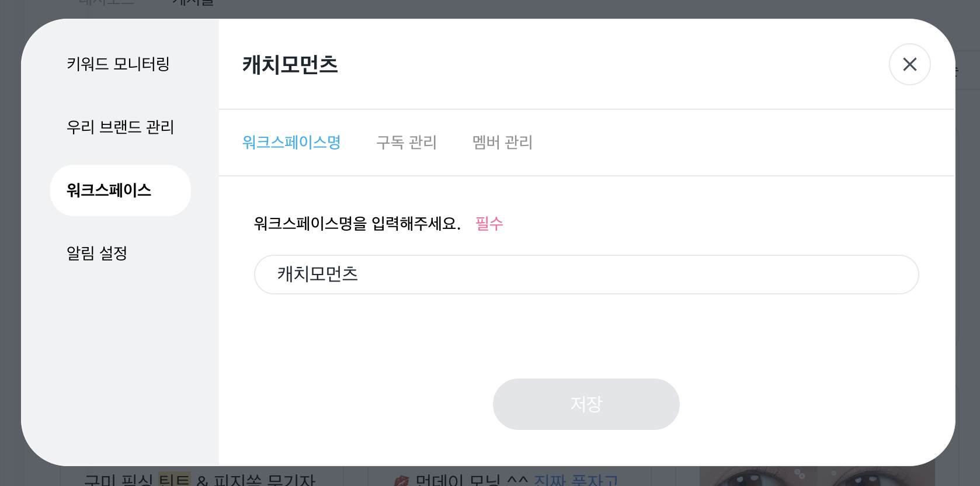Image resolution: width=980 pixels, height=486 pixels.
Task: Click the pink 필수 required label
Action: pyautogui.click(x=489, y=223)
